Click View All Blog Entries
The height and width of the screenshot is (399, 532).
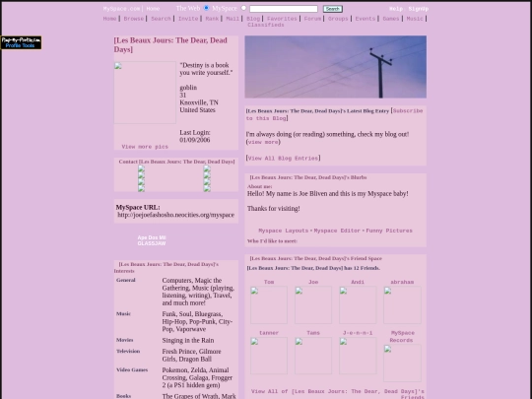tap(284, 158)
